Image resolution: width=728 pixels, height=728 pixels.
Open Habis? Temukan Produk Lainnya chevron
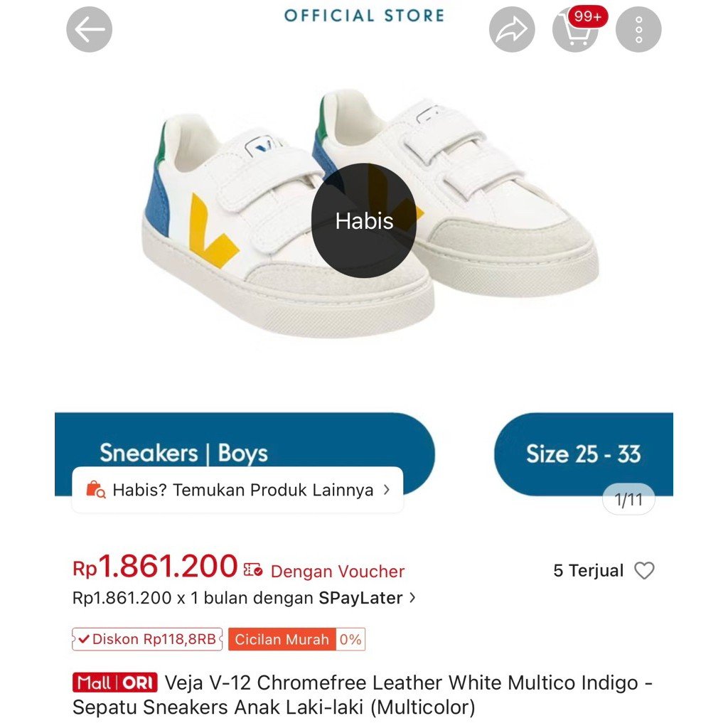coord(386,490)
